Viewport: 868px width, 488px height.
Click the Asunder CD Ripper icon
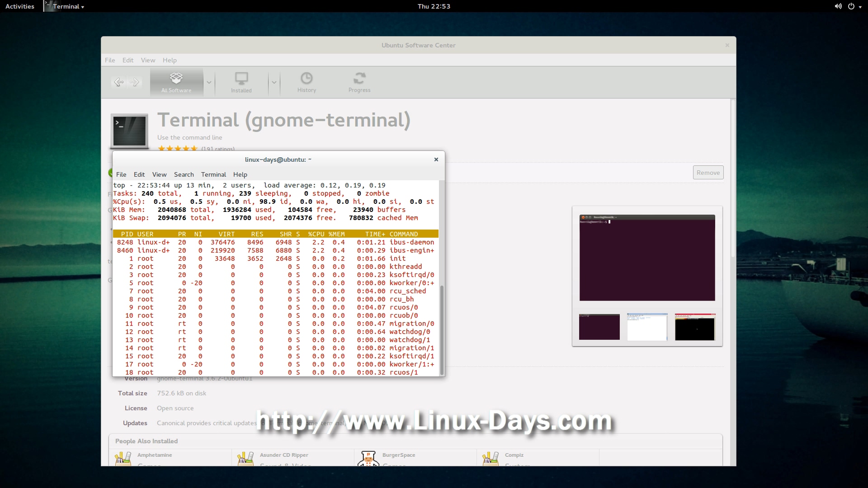tap(245, 459)
